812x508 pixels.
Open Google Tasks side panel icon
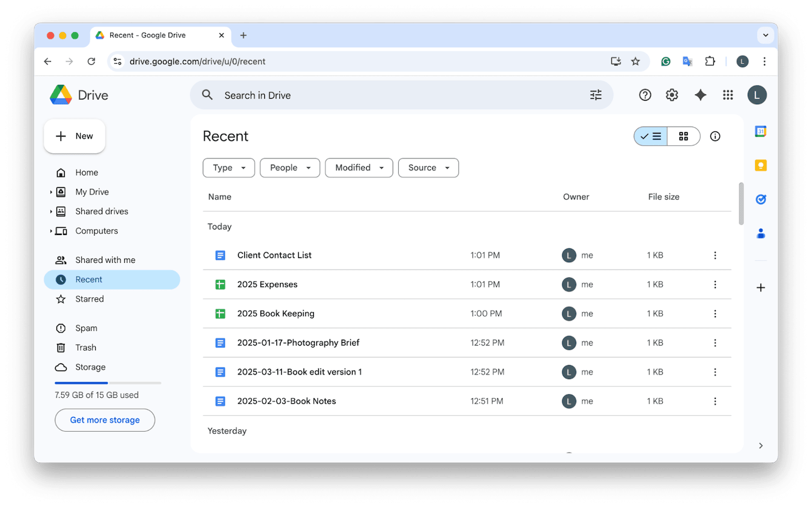point(760,199)
